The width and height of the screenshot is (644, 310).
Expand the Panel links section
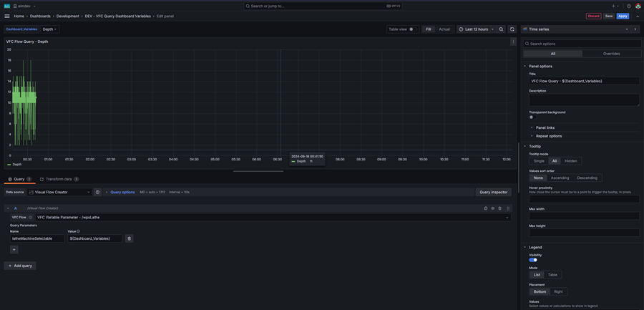pyautogui.click(x=545, y=127)
